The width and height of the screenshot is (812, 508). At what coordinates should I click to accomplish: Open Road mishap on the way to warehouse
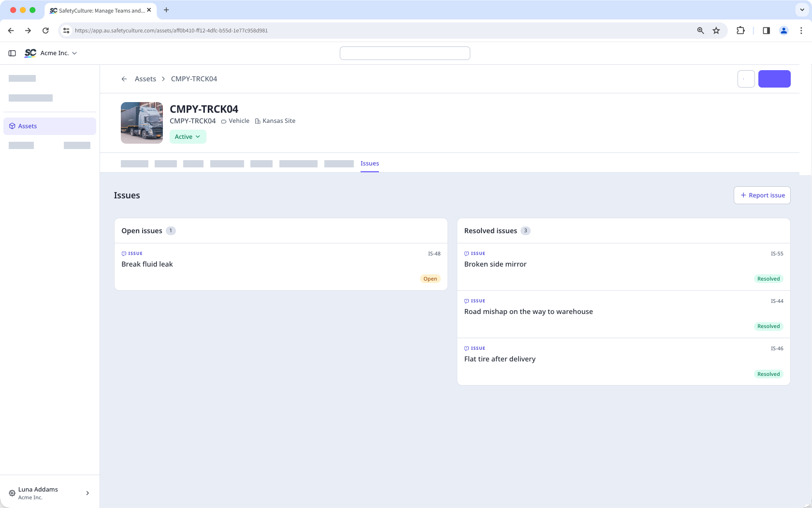(x=623, y=314)
